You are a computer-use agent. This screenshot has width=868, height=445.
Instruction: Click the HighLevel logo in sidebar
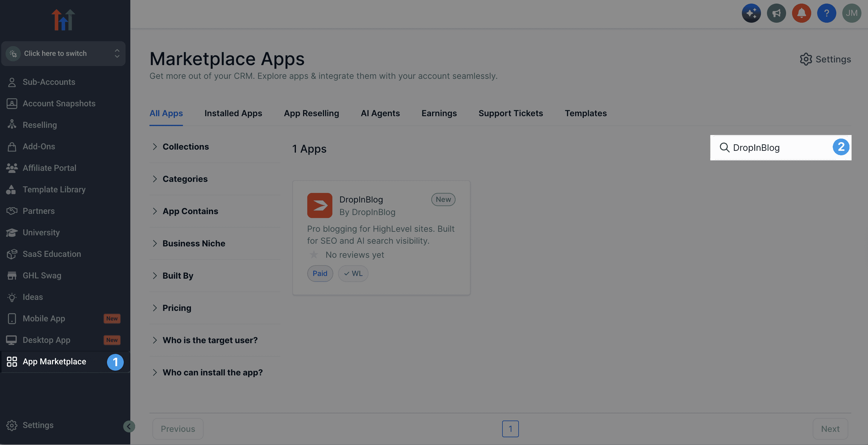(x=63, y=20)
